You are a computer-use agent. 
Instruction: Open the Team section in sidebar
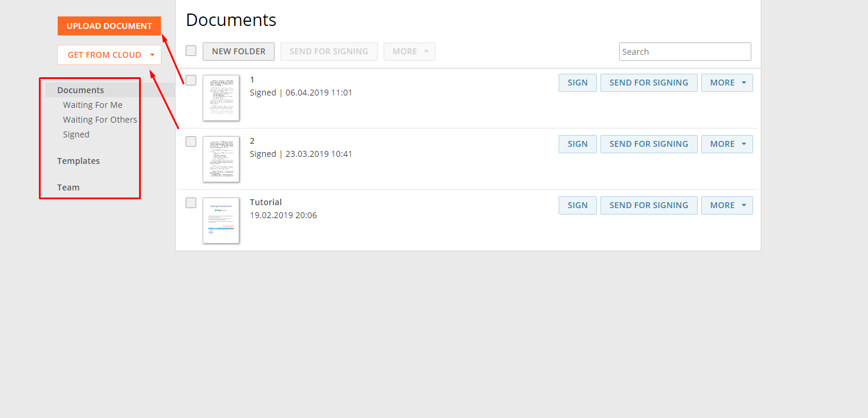68,187
